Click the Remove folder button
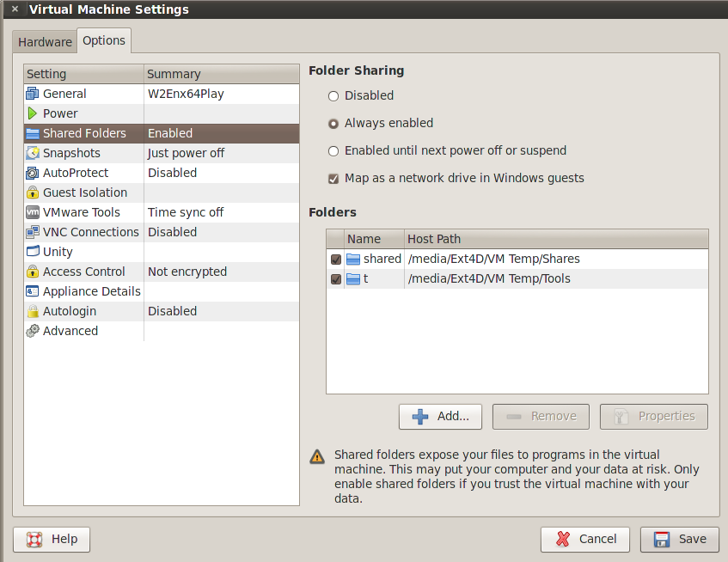 tap(541, 416)
